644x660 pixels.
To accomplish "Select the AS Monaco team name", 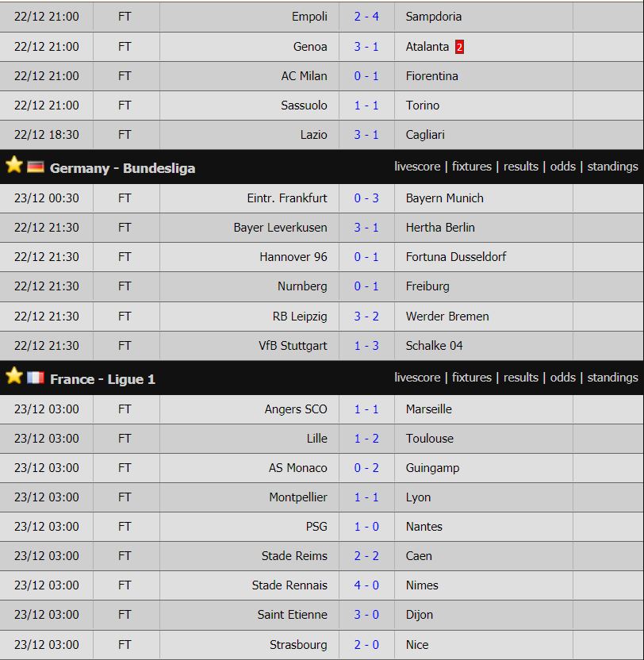I will (298, 468).
